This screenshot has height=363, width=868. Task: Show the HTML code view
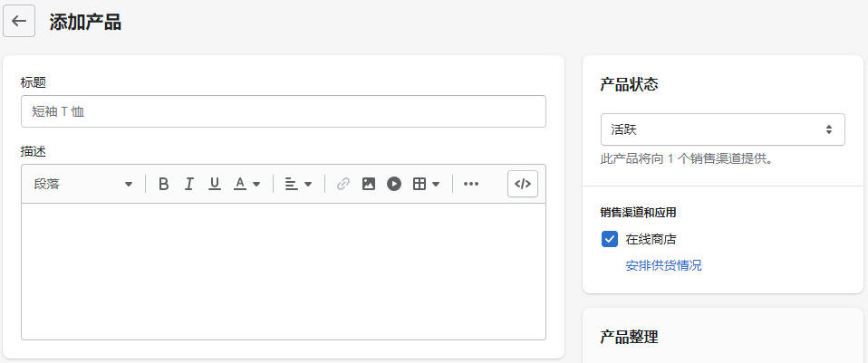[523, 184]
